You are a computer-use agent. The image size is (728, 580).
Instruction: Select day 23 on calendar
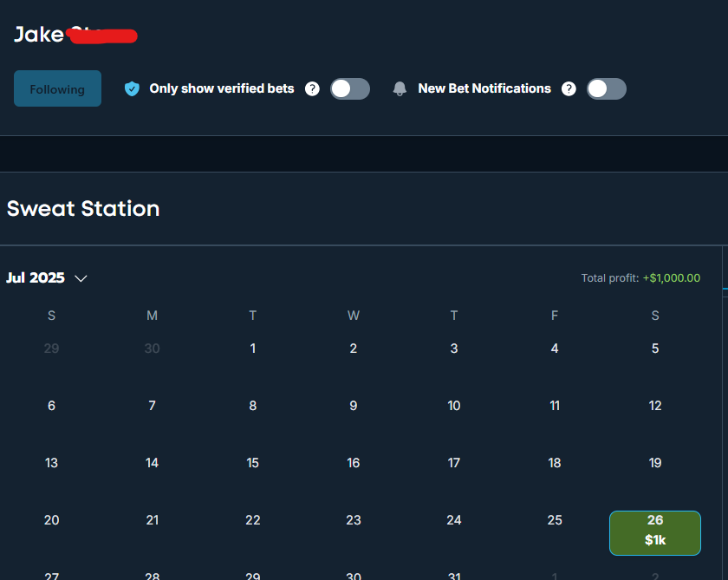pos(354,519)
